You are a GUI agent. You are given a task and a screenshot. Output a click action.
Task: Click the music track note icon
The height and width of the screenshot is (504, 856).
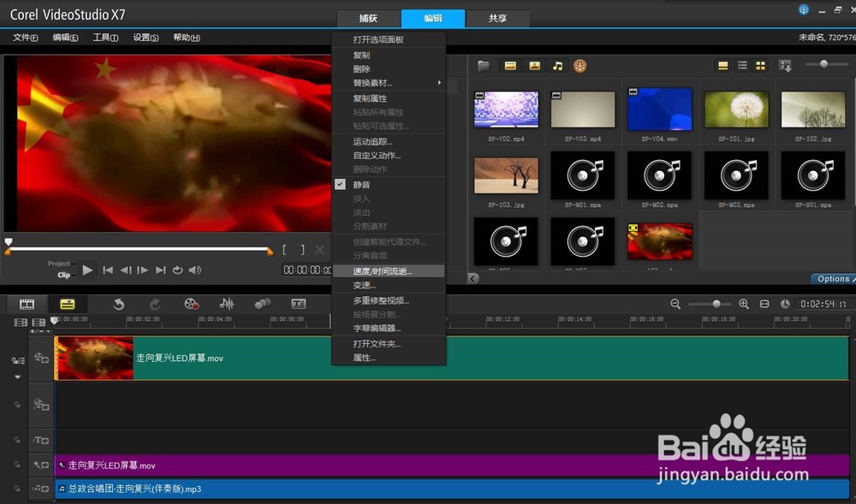41,489
